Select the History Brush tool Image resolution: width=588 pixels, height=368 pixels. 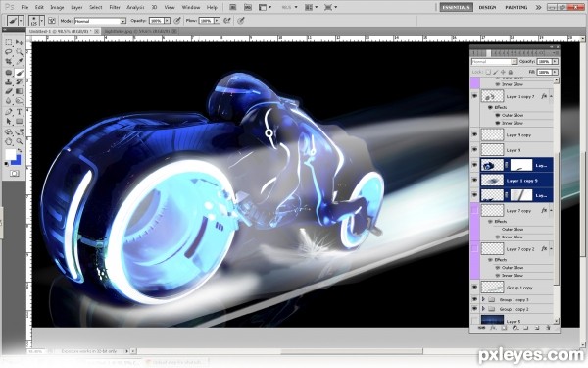click(x=20, y=81)
